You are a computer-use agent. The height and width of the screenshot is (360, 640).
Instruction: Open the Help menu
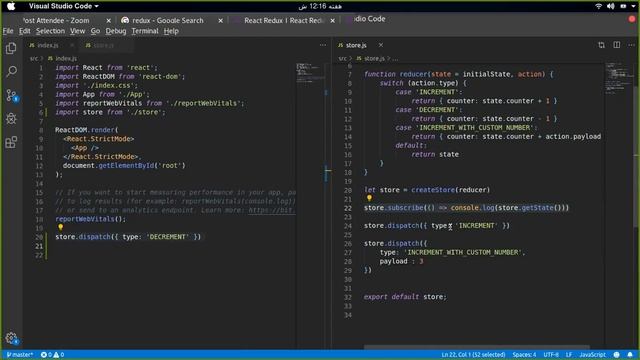click(171, 31)
